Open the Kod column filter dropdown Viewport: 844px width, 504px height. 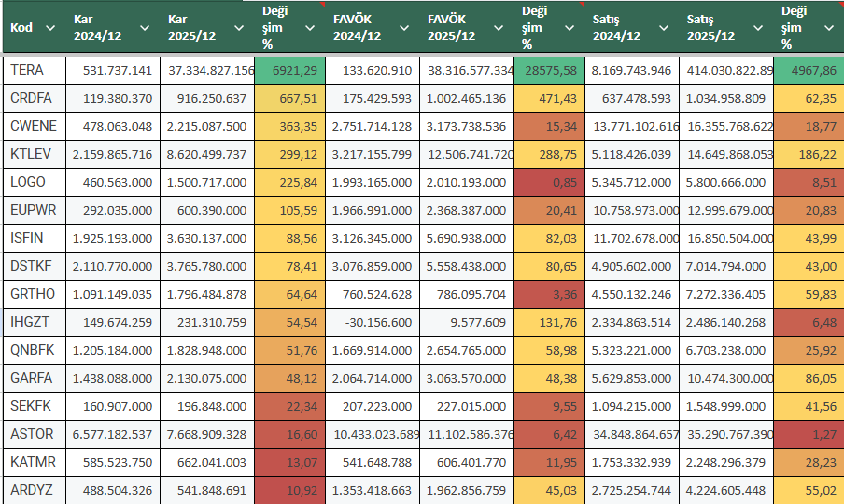click(50, 27)
